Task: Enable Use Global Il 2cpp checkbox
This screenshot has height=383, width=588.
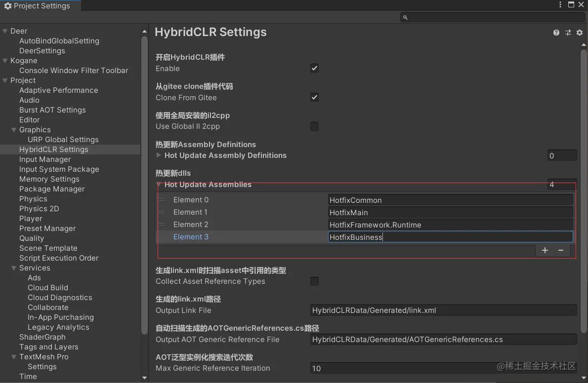Action: click(x=314, y=126)
